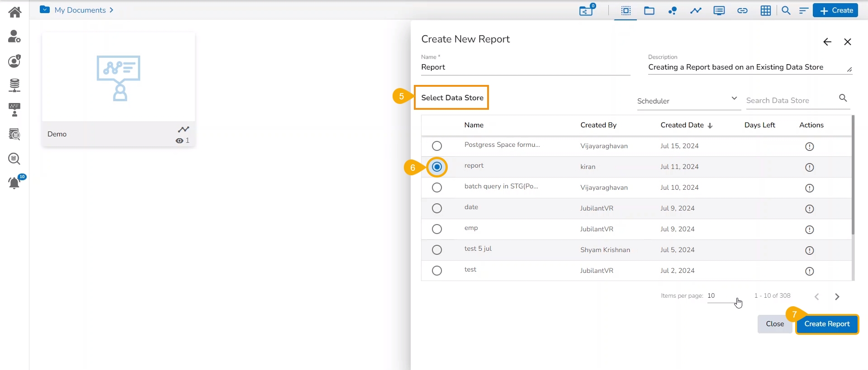Select the radio button for test 5 jul

click(x=436, y=250)
